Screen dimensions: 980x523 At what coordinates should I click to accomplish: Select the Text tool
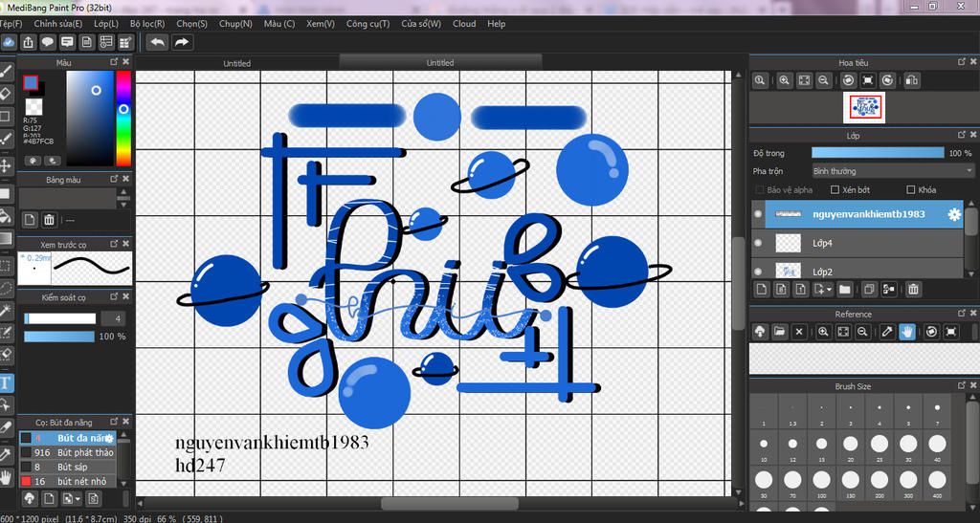coord(6,381)
